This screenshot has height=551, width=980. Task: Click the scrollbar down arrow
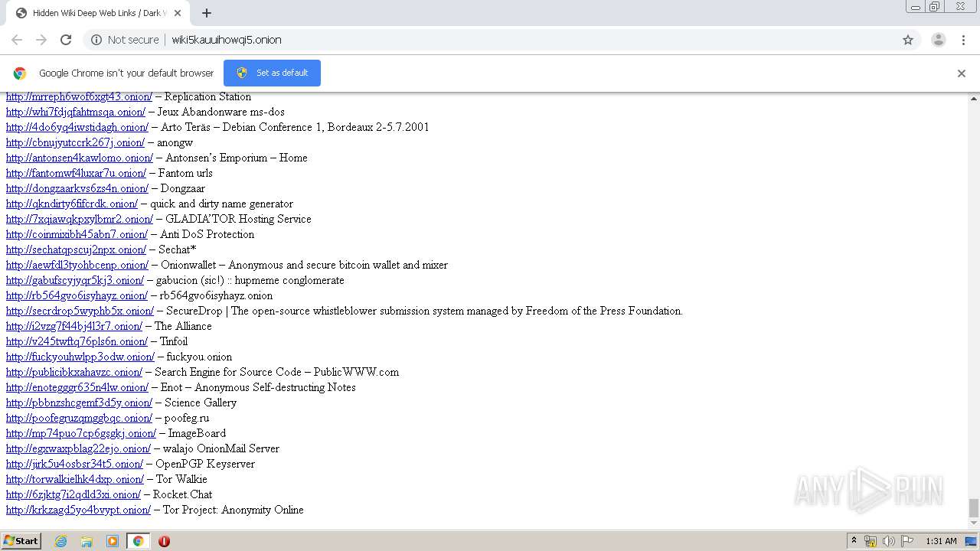974,523
